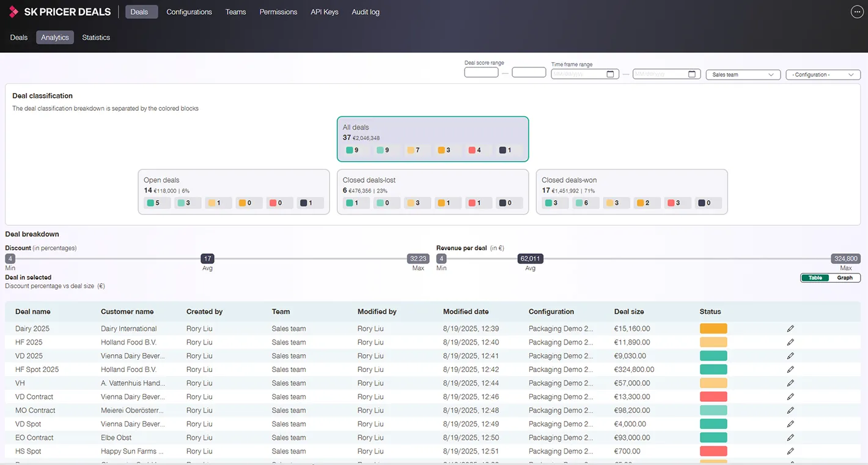Switch to the Statistics tab
Image resolution: width=868 pixels, height=465 pixels.
(96, 37)
